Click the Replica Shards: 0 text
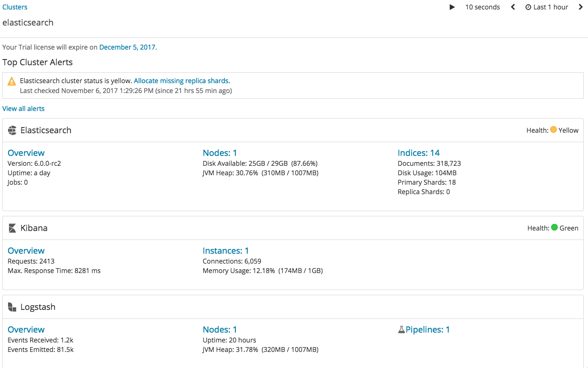 pyautogui.click(x=424, y=192)
